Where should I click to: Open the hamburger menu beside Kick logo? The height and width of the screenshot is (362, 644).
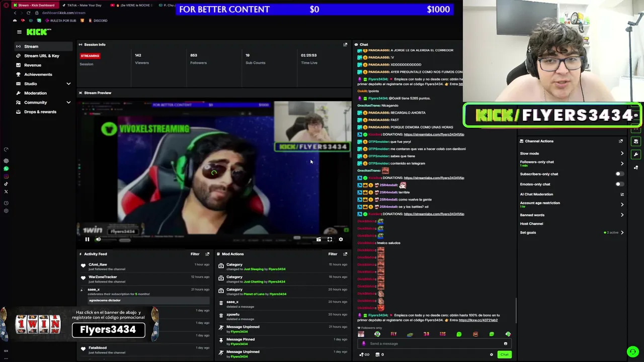click(19, 32)
